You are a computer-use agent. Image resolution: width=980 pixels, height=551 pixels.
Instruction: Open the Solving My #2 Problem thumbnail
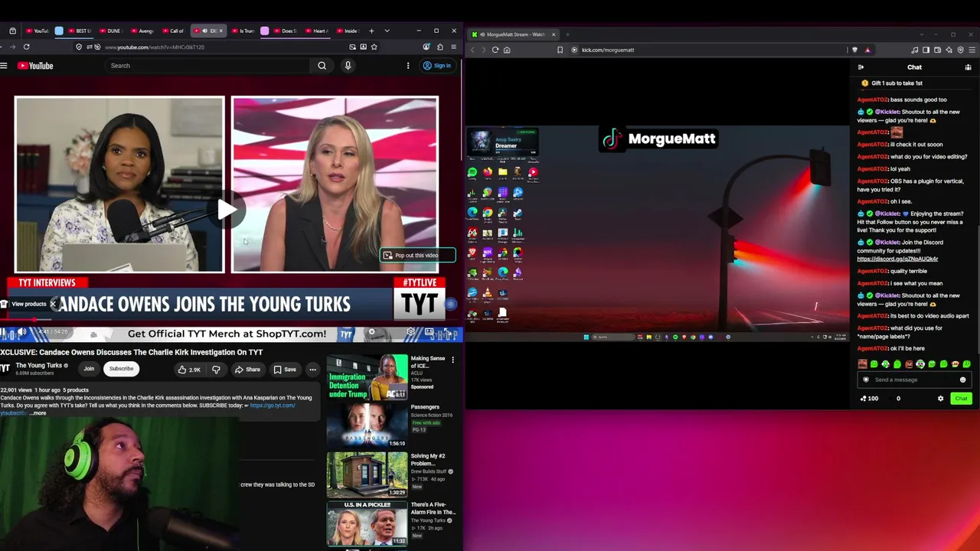pos(367,475)
